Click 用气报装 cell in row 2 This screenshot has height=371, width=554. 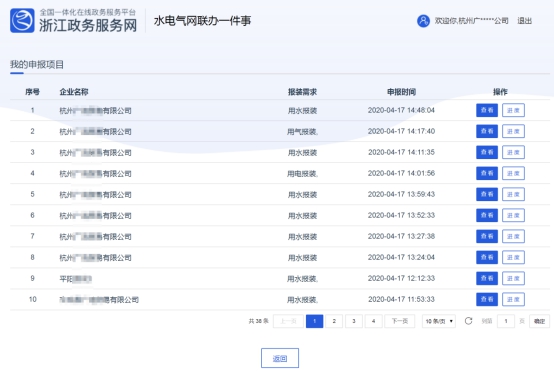[302, 132]
